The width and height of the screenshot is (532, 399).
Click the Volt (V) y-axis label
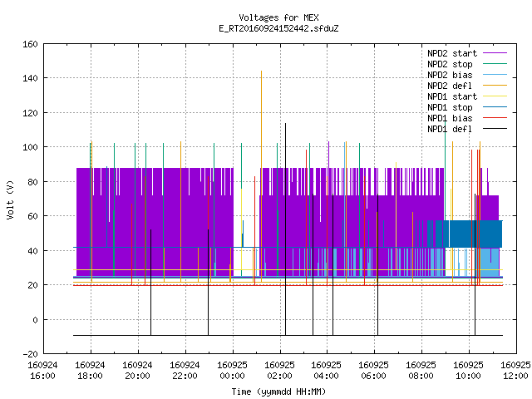pos(11,199)
